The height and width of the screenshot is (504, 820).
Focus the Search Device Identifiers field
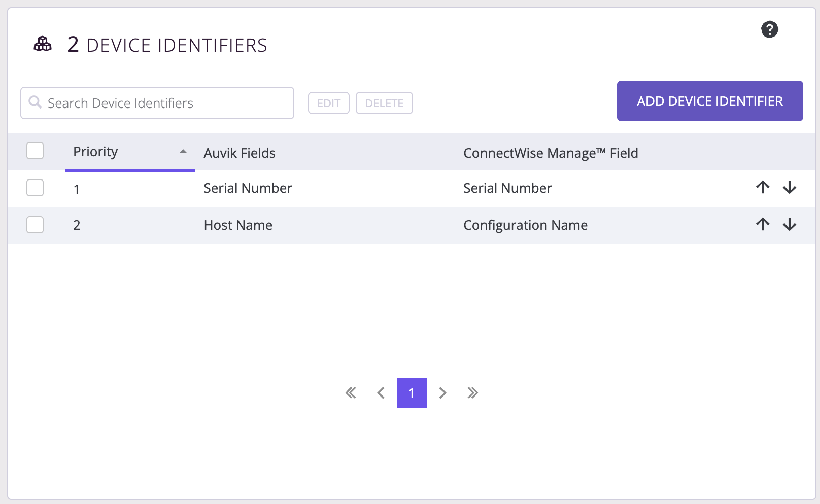click(x=157, y=103)
